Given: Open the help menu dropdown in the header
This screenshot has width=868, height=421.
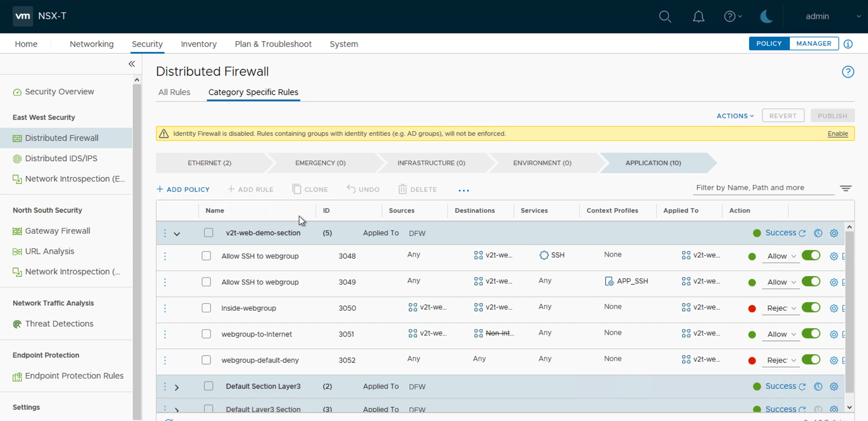Looking at the screenshot, I should [x=733, y=16].
